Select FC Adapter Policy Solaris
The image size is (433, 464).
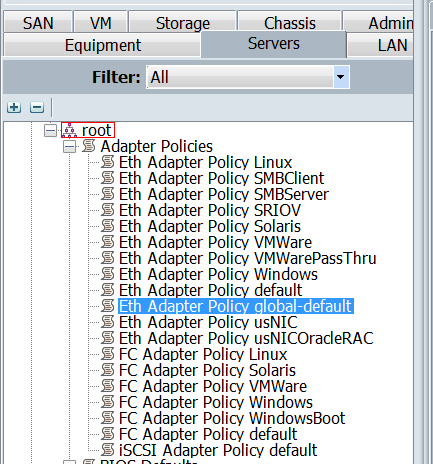coord(207,370)
